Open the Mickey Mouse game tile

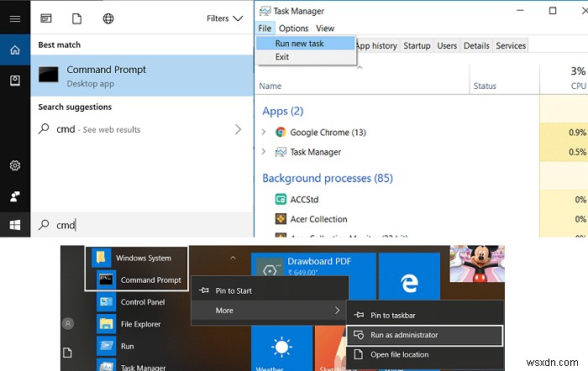pos(477,264)
